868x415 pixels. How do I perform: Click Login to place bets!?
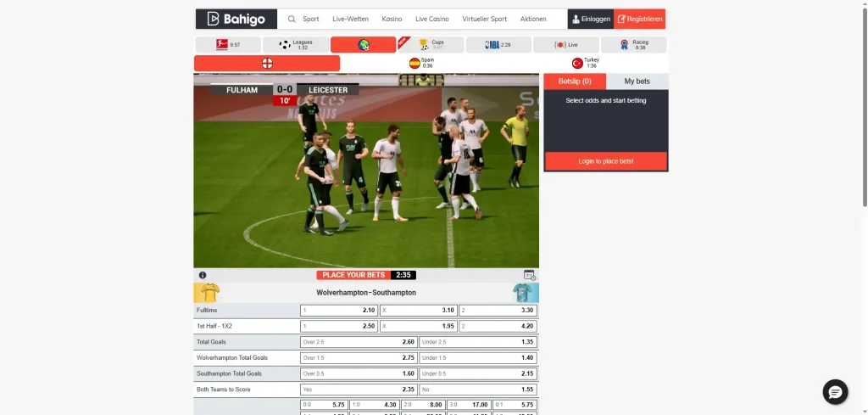(x=606, y=161)
